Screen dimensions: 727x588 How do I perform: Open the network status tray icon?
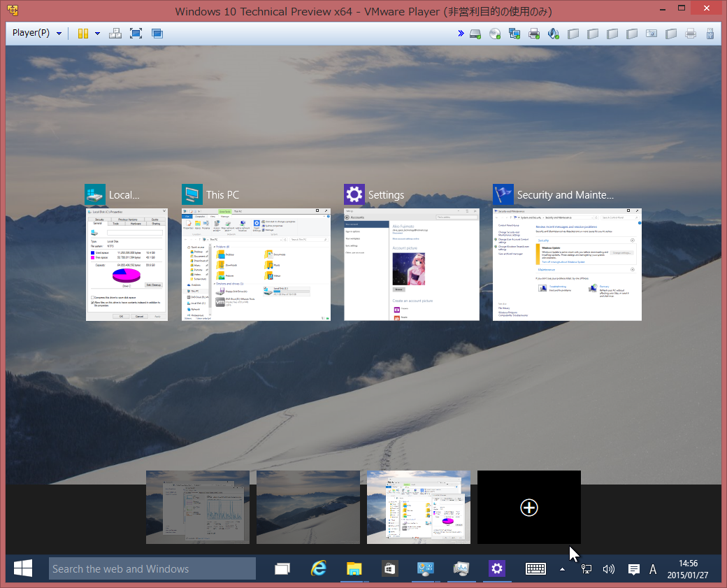(586, 569)
